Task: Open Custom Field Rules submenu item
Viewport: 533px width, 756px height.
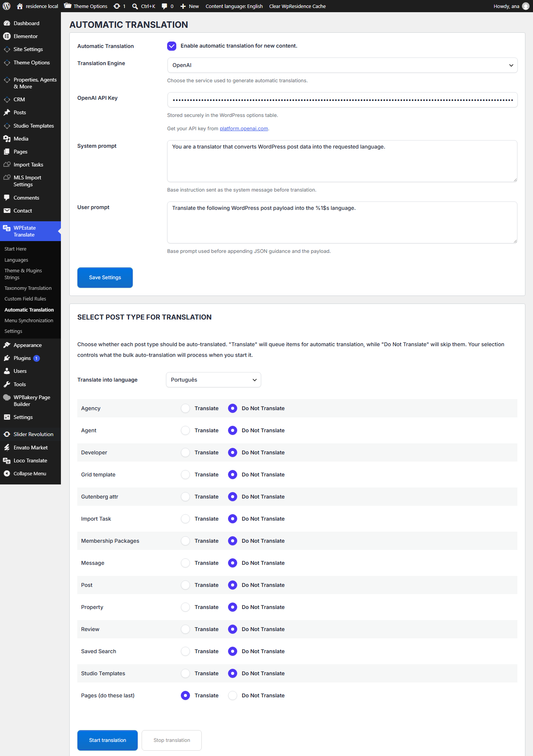Action: pyautogui.click(x=26, y=299)
